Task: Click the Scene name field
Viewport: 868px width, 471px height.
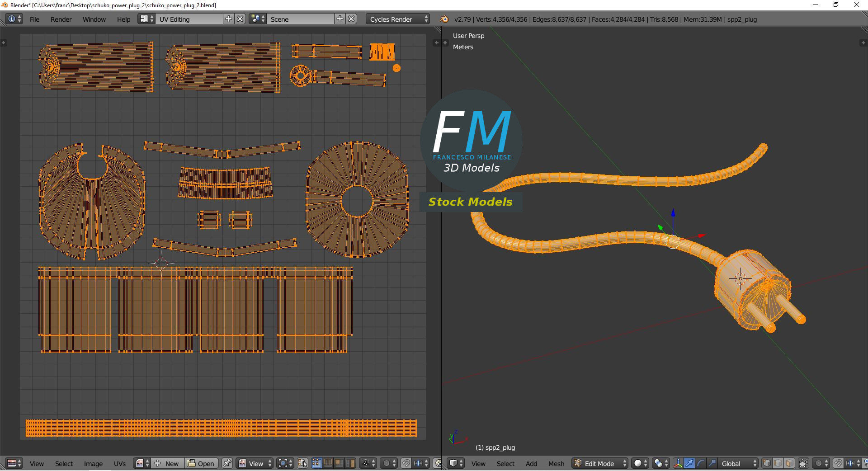Action: (x=301, y=19)
